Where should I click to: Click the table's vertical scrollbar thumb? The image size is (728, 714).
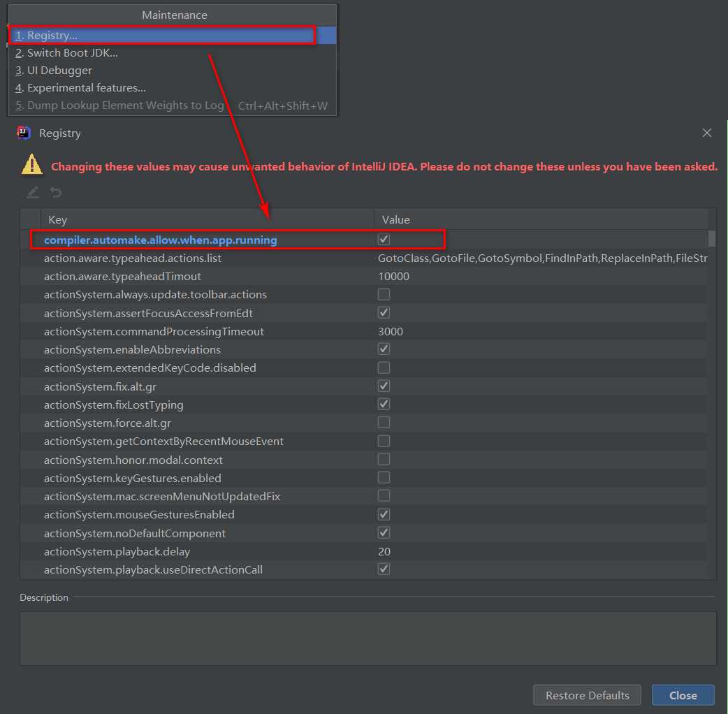712,239
